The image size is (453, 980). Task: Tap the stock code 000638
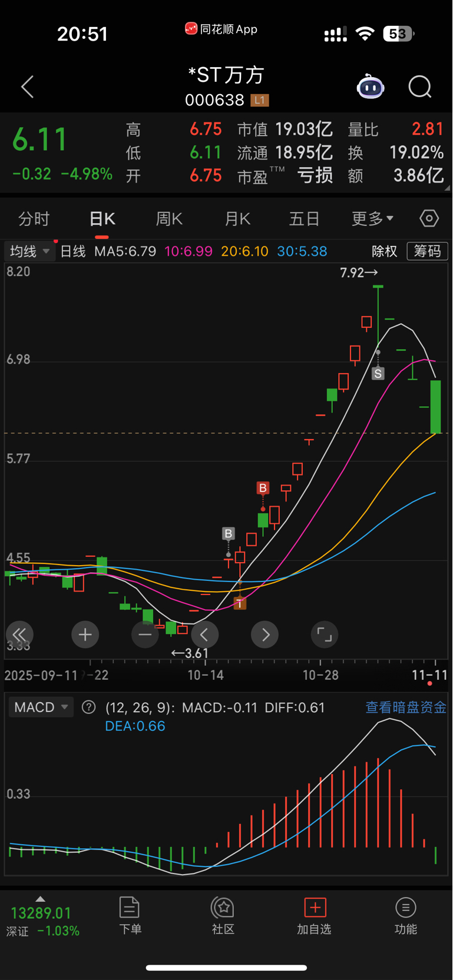(214, 101)
